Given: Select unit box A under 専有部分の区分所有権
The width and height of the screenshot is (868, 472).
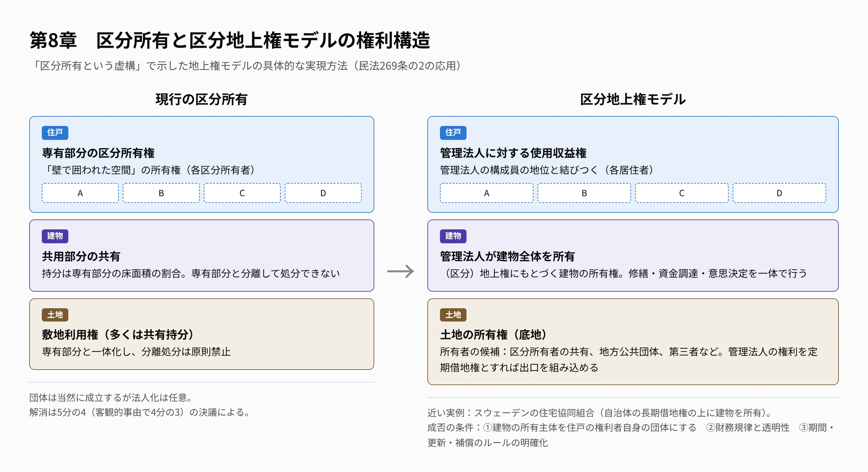Looking at the screenshot, I should click(80, 193).
